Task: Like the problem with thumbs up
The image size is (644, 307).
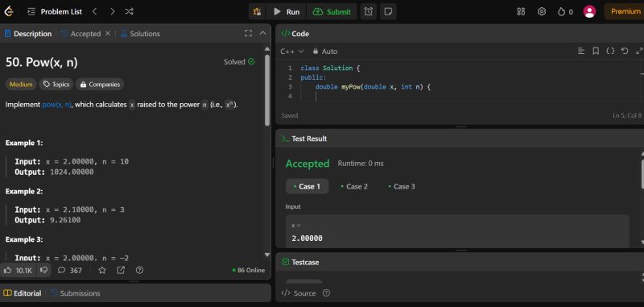Action: pyautogui.click(x=18, y=270)
